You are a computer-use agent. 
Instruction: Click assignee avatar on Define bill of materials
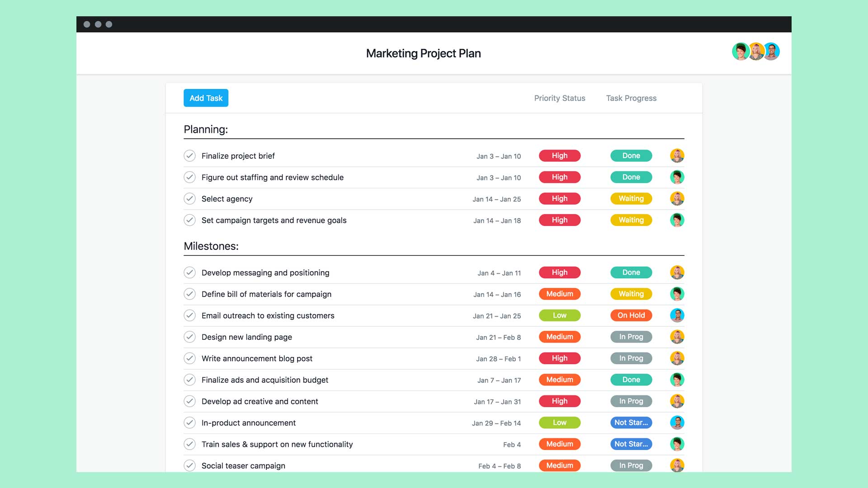[677, 294]
